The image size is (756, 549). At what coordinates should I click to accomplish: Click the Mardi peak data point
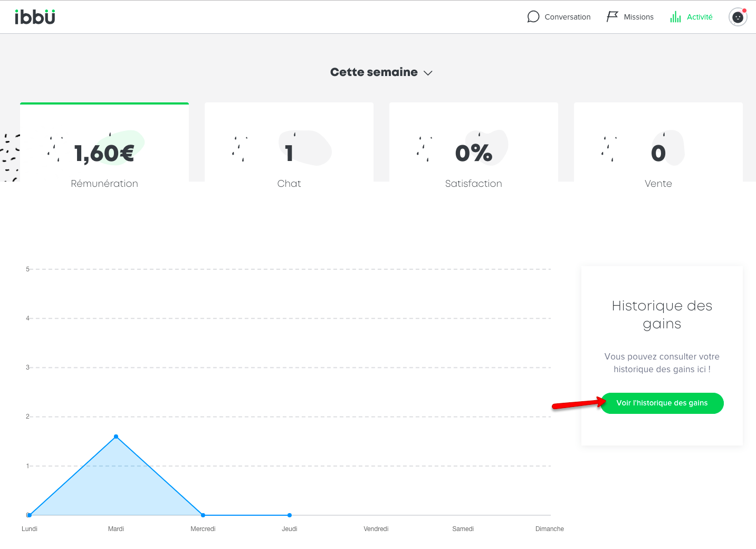(x=116, y=437)
